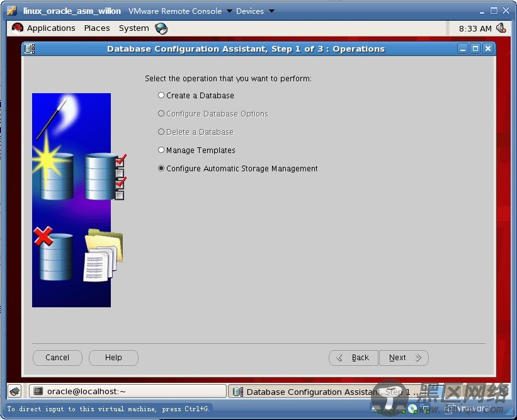This screenshot has height=420, width=517.
Task: Switch to oracle@localhost terminal taskbar item
Action: tap(128, 391)
